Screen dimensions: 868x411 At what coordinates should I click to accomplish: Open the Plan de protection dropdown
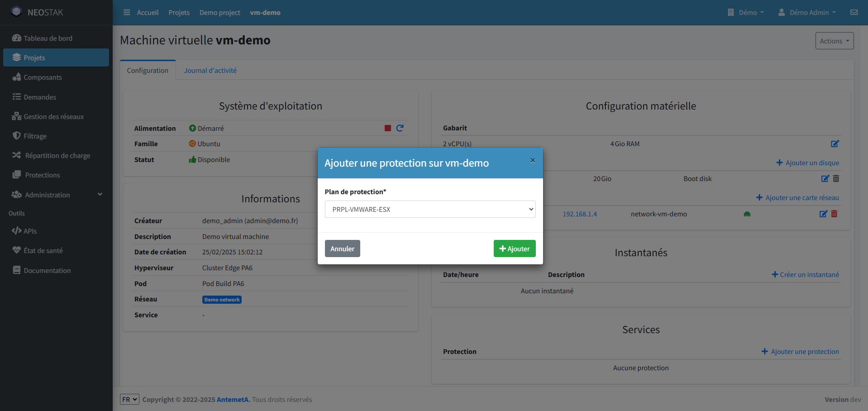(x=429, y=209)
